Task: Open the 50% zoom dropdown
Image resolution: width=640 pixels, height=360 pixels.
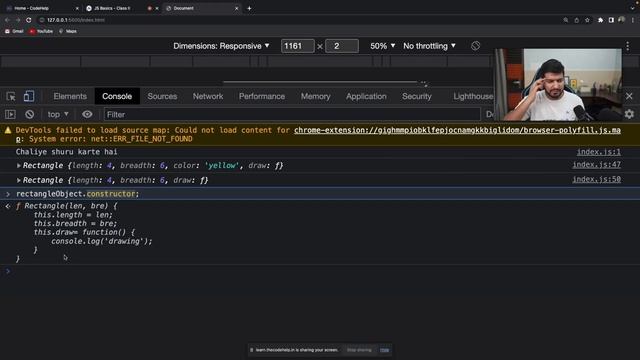Action: (382, 46)
